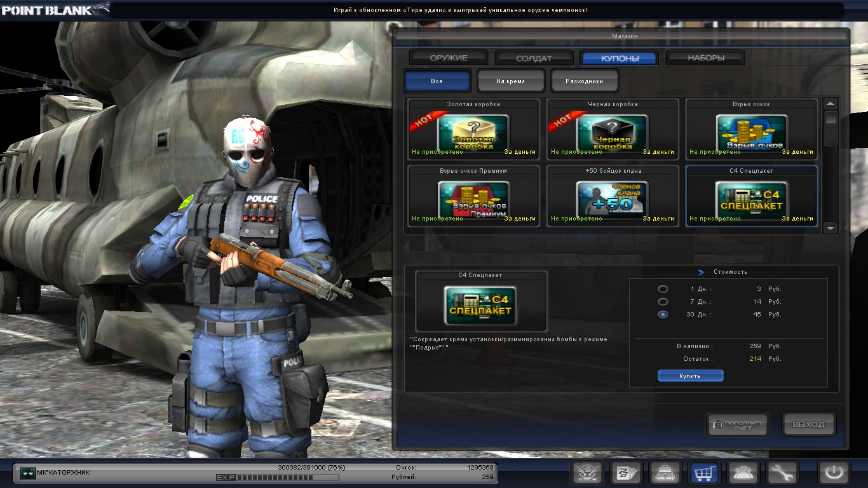Viewport: 868px width, 488px height.
Task: Filter coupons by Расходники
Action: tap(584, 81)
